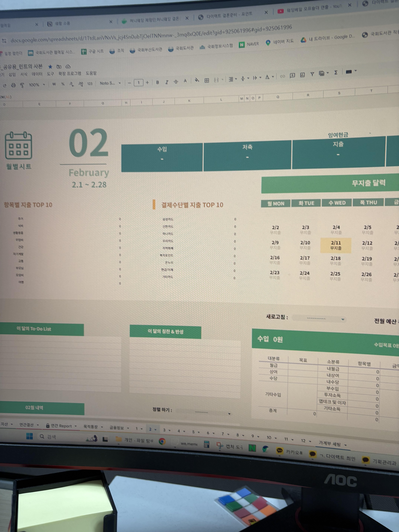Viewport: 399px width, 532px height.
Task: Toggle bold formatting
Action: tap(157, 82)
